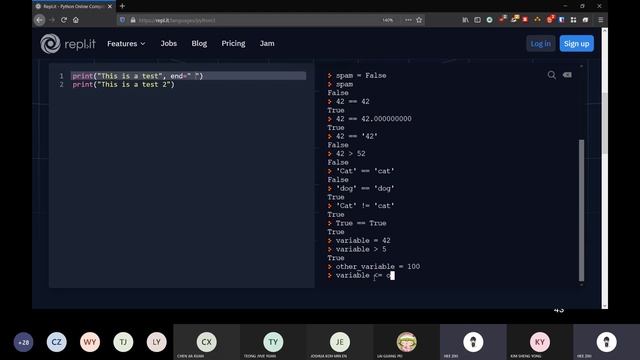Search the console output with magnifier
Screen dimensions: 640x360
(x=551, y=75)
